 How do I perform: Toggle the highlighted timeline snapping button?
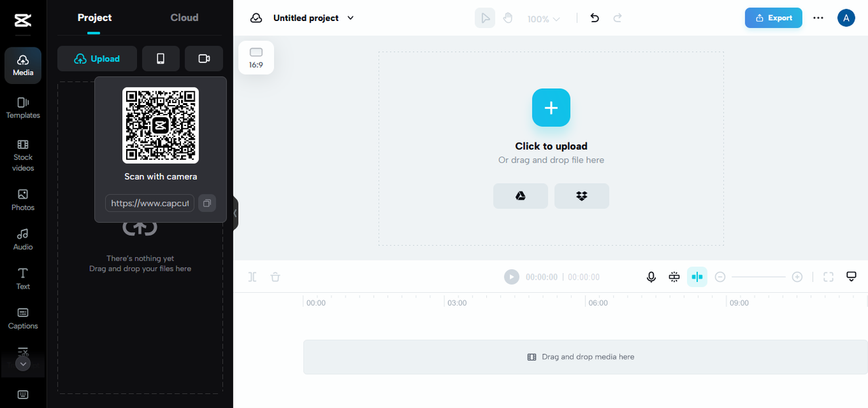click(697, 277)
